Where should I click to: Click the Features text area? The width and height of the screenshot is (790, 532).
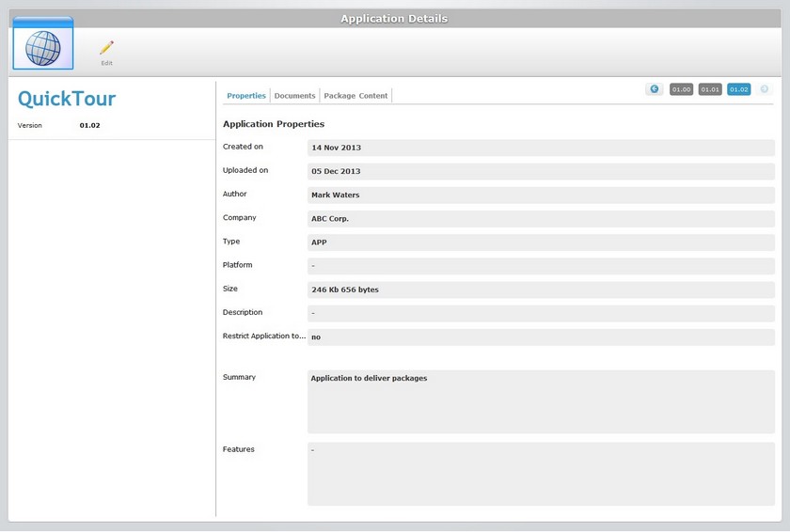(541, 474)
